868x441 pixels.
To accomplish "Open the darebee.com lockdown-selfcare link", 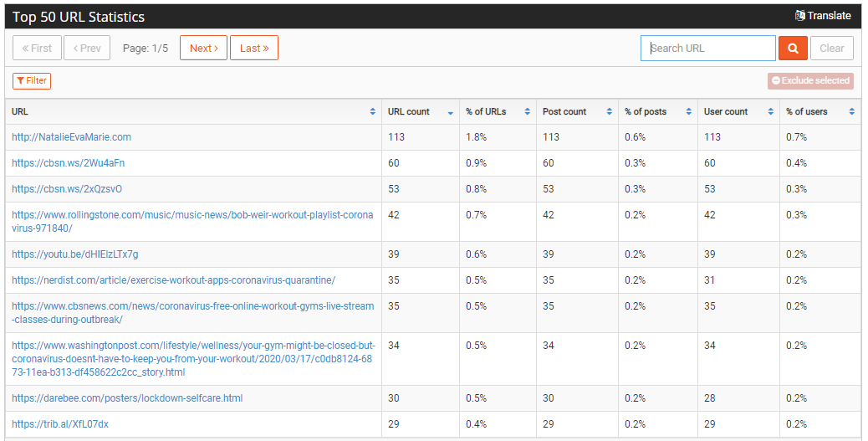I will click(127, 397).
